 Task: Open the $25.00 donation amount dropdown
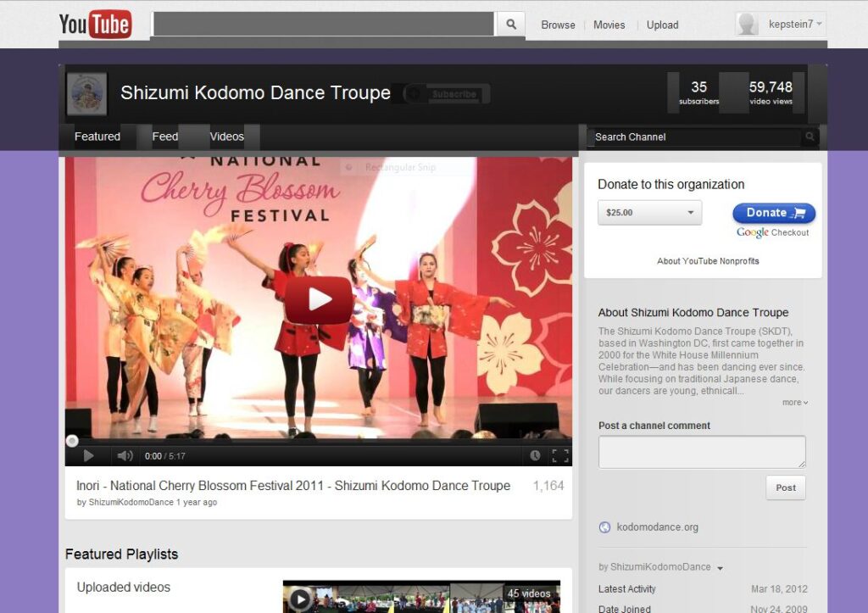[x=649, y=213]
